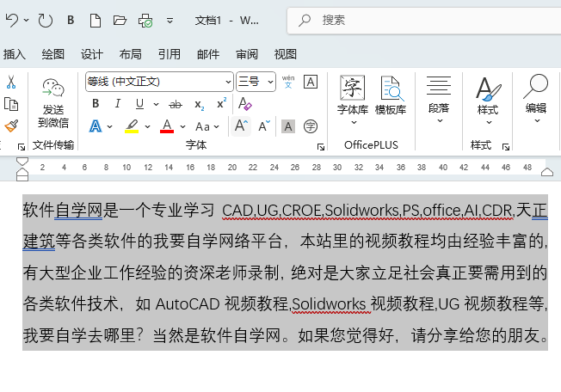Customize the Quick Access Toolbar dropdown
561x392 pixels.
click(170, 21)
